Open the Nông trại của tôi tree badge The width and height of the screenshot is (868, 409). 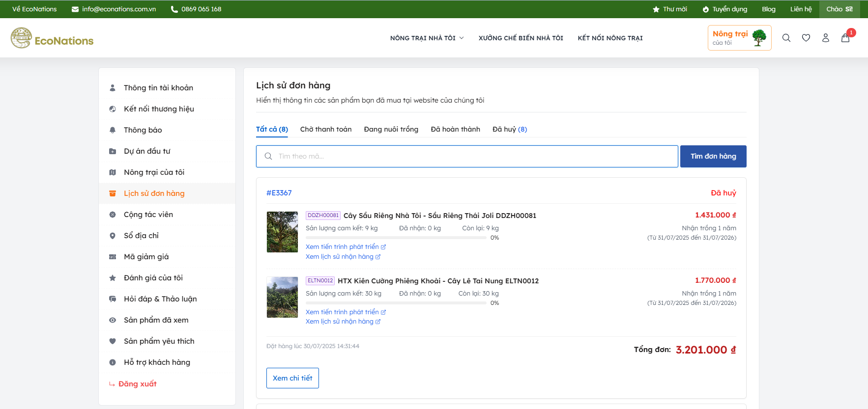point(739,38)
